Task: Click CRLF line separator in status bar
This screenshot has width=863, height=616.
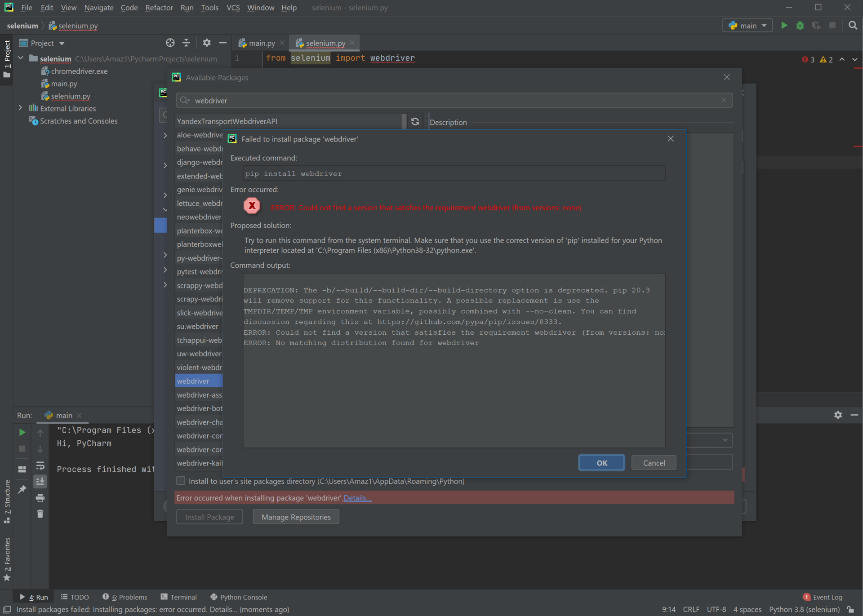Action: click(691, 609)
